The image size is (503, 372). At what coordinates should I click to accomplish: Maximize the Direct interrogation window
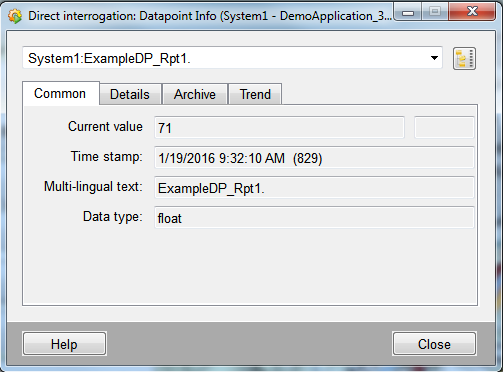click(x=435, y=12)
